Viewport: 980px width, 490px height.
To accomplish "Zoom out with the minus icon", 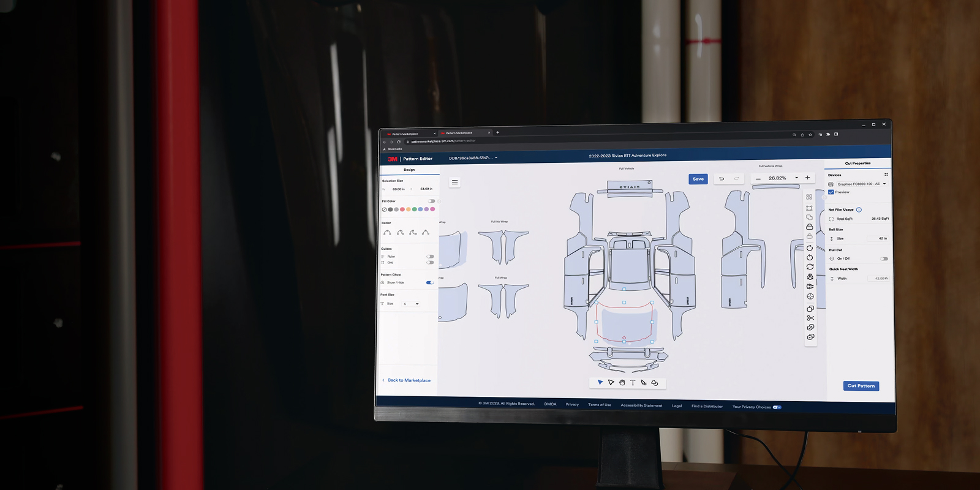I will pyautogui.click(x=758, y=178).
